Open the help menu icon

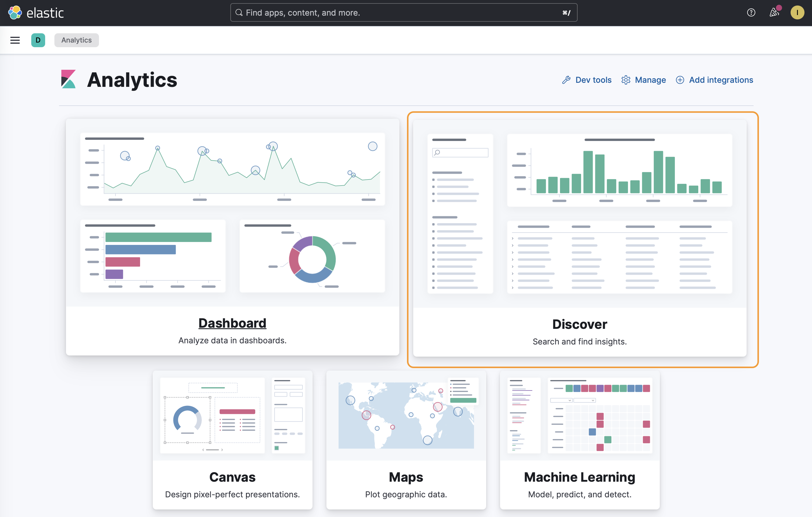pyautogui.click(x=751, y=13)
